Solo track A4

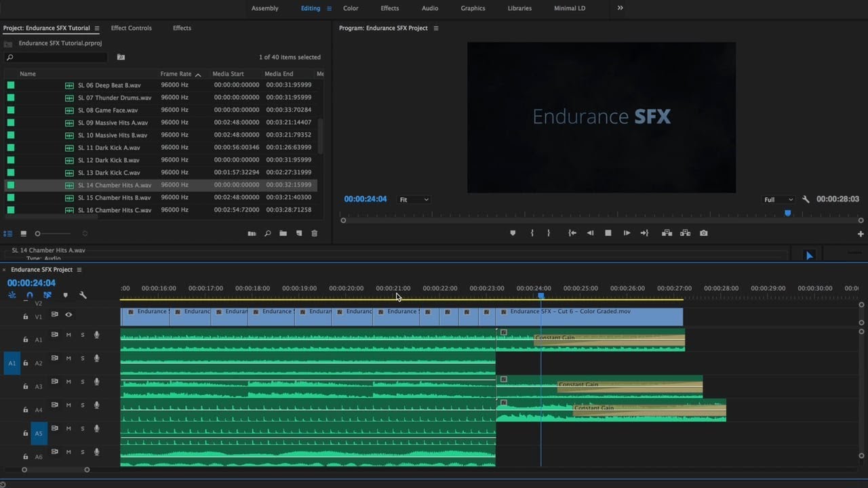83,405
